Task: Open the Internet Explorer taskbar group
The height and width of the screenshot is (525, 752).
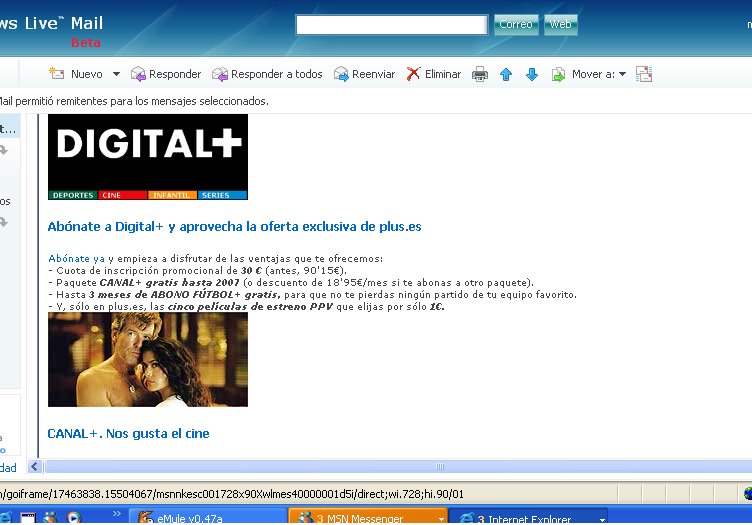Action: 529,518
